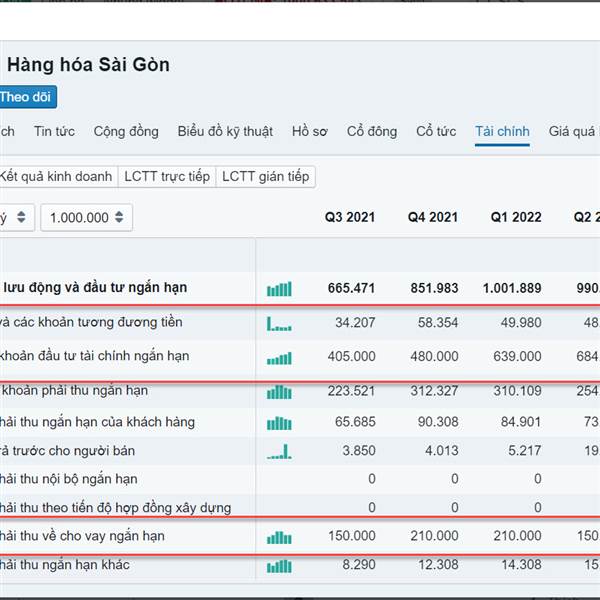Click the Q1 2022 column header
Screen dimensions: 600x600
point(516,217)
